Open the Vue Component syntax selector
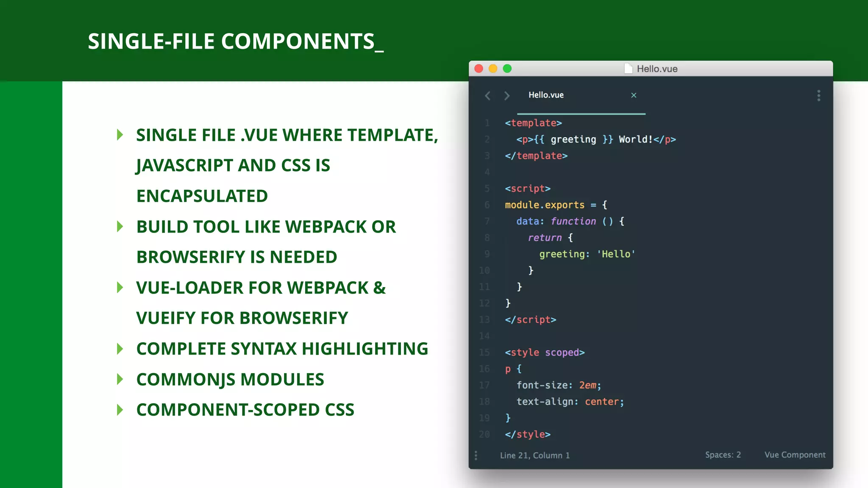Screen dimensions: 868x488 (x=795, y=455)
